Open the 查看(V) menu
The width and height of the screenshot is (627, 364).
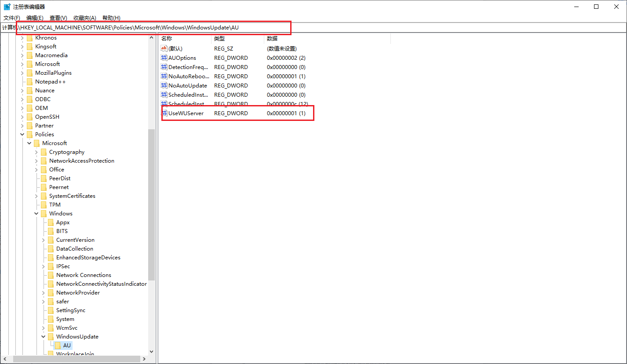click(x=58, y=18)
